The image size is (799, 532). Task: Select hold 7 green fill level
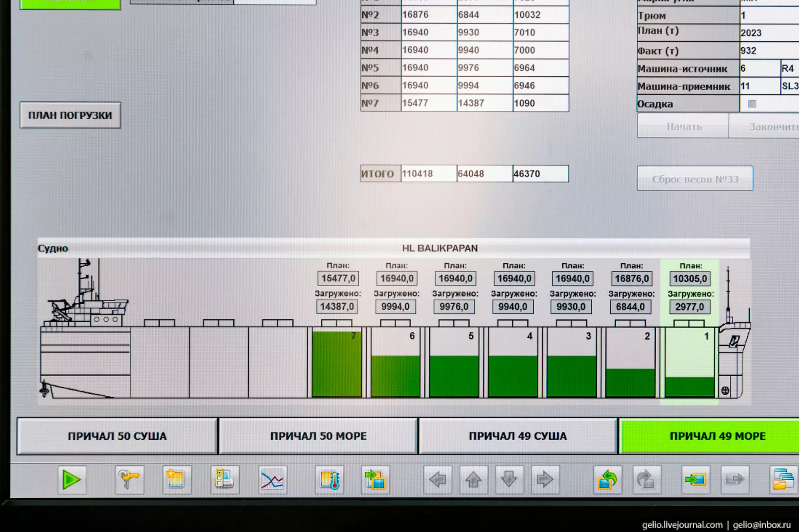pyautogui.click(x=336, y=365)
